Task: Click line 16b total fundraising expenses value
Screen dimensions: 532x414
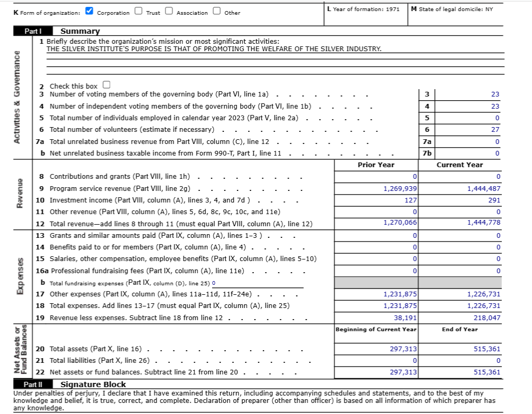Action: pyautogui.click(x=214, y=283)
